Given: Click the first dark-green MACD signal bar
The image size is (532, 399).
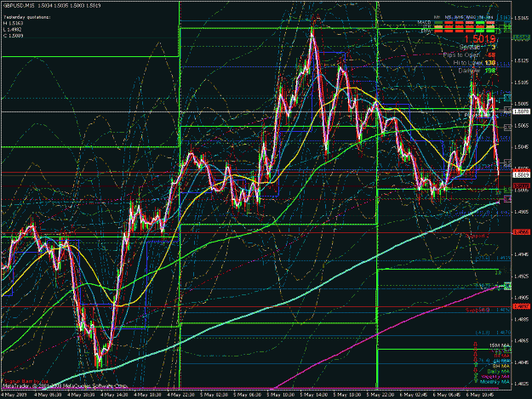Looking at the screenshot, I should coord(438,23).
